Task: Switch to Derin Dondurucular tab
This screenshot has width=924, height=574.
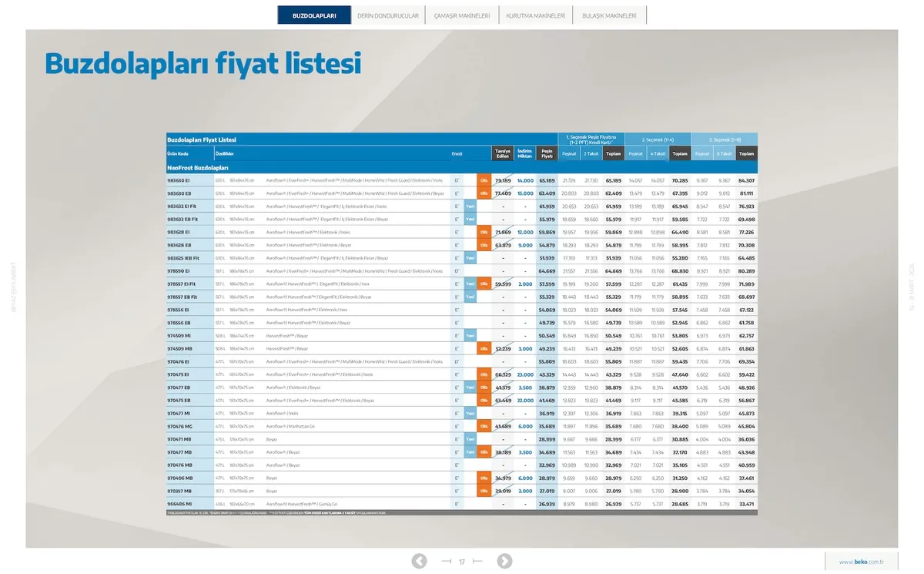Action: tap(388, 15)
